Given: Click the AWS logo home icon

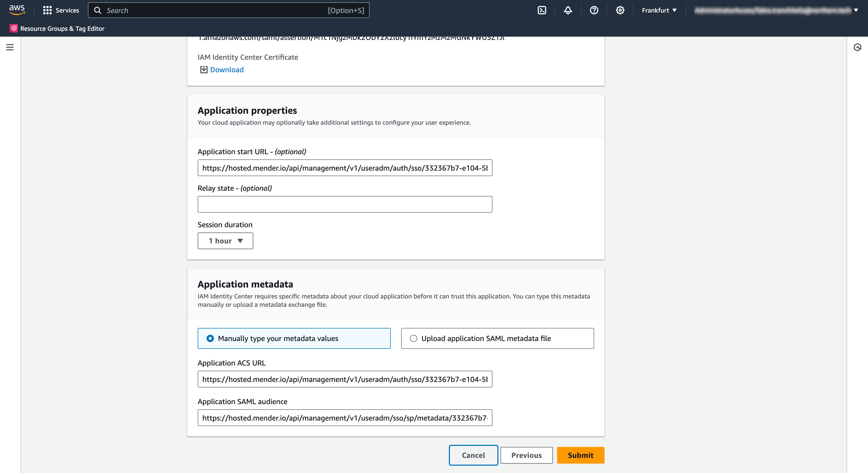Looking at the screenshot, I should click(x=17, y=10).
